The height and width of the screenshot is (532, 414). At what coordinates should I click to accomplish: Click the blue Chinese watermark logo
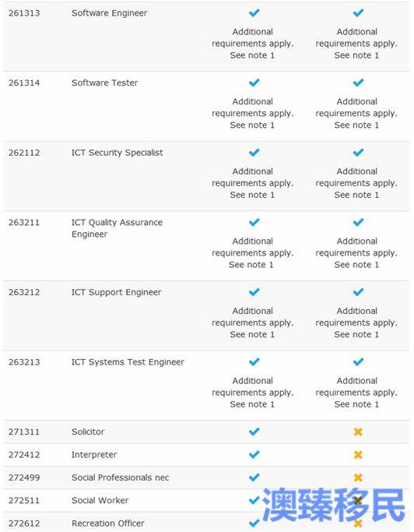point(334,505)
